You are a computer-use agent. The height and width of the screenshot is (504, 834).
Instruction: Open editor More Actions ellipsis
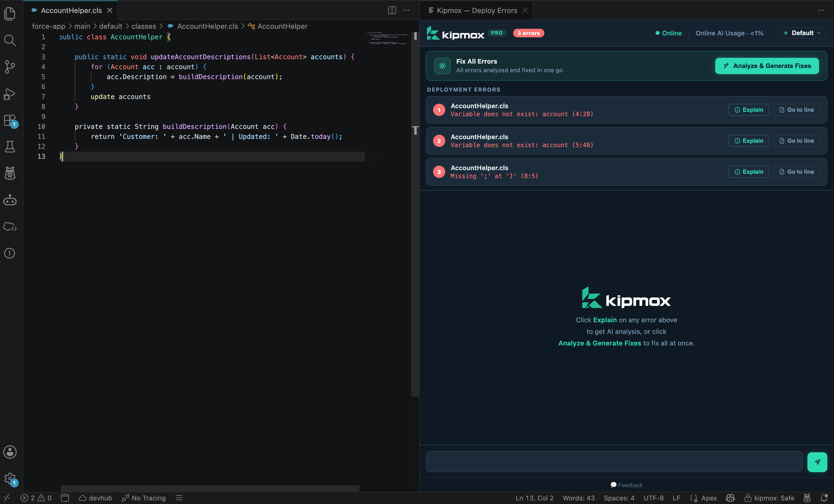(406, 10)
